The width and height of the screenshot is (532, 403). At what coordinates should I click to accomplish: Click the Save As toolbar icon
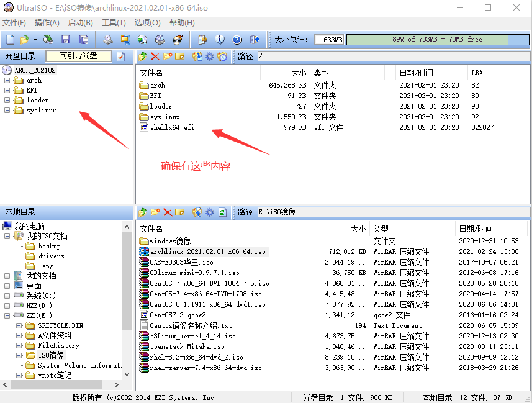click(x=83, y=40)
